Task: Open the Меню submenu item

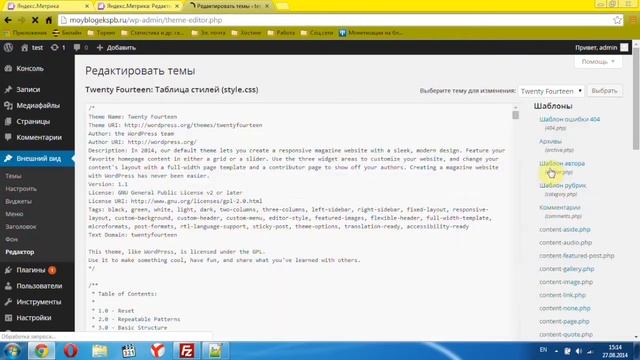Action: point(14,214)
